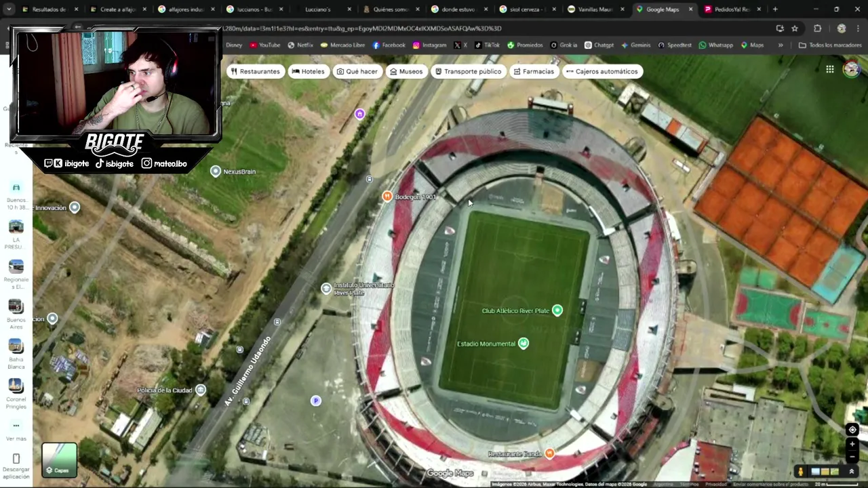The width and height of the screenshot is (868, 488).
Task: Open Todos los marcadores folder
Action: coord(830,45)
